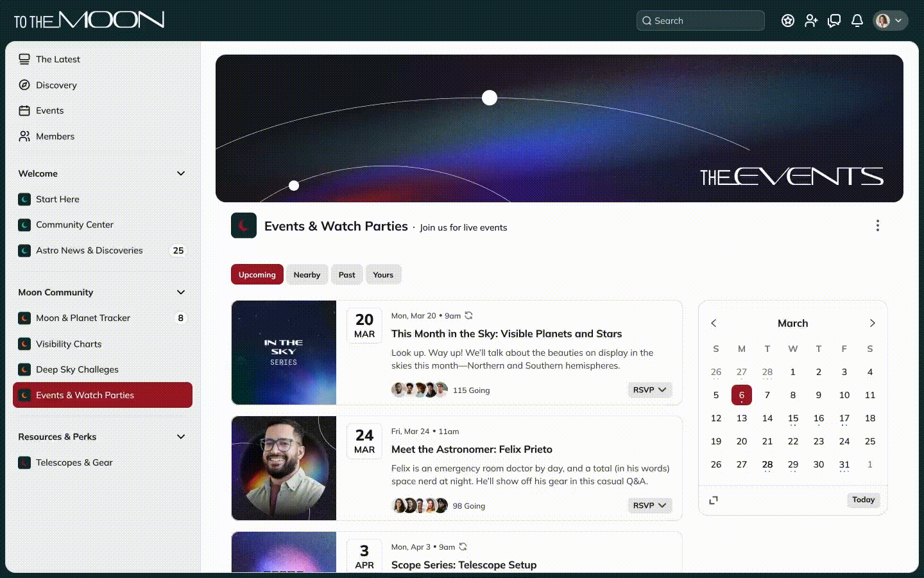Collapse the Welcome section
This screenshot has width=924, height=578.
tap(181, 173)
